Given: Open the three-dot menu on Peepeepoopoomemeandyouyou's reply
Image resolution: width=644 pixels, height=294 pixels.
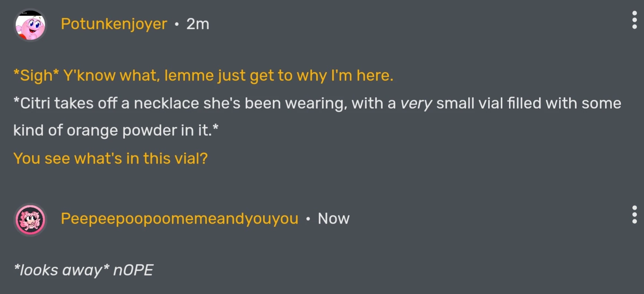Looking at the screenshot, I should point(634,215).
